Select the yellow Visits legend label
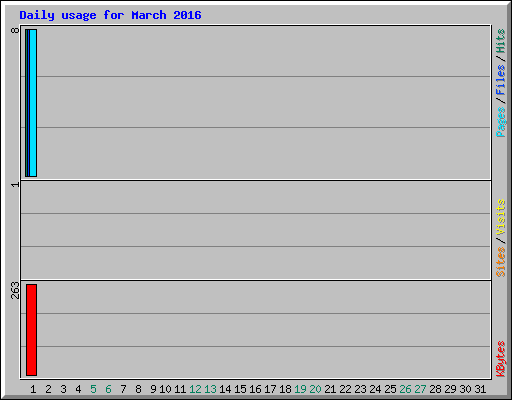Image resolution: width=512 pixels, height=400 pixels. pos(500,217)
